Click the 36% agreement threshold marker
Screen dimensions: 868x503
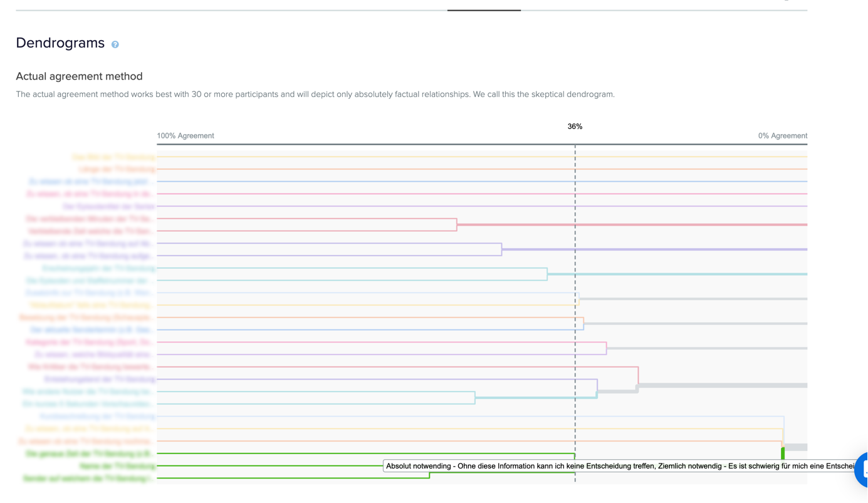pyautogui.click(x=575, y=127)
